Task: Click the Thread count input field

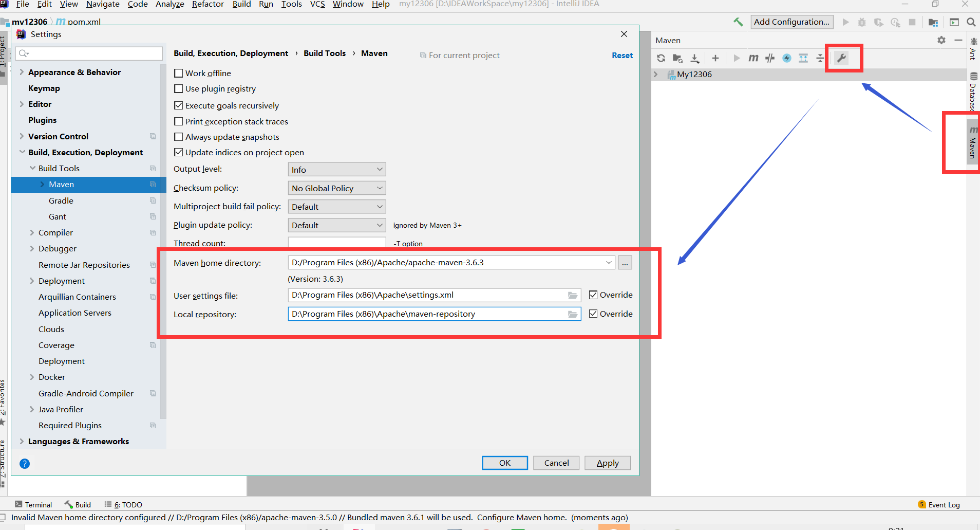Action: point(337,242)
